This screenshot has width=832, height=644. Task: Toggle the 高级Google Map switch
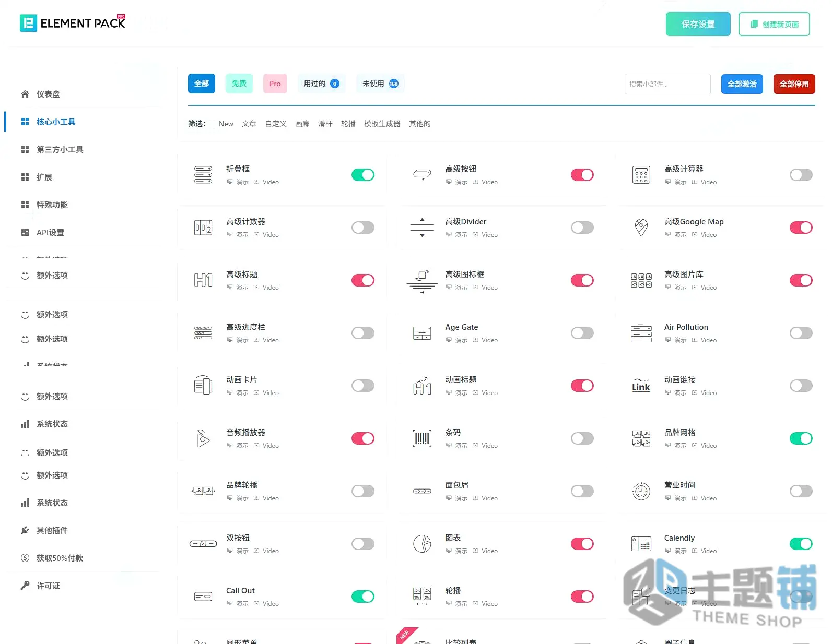[x=801, y=228]
